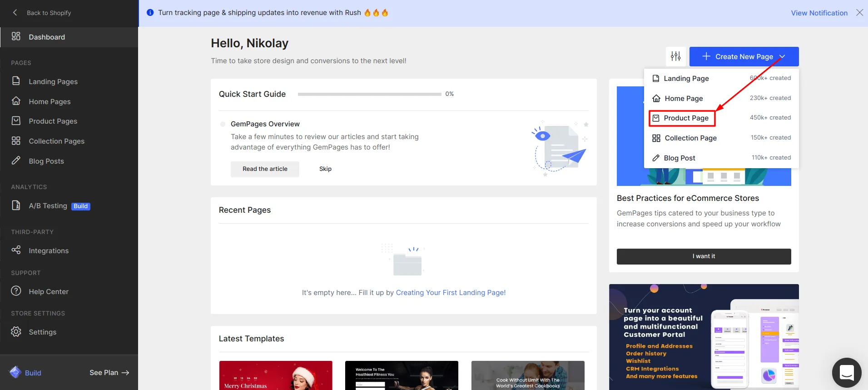The height and width of the screenshot is (390, 868).
Task: Dismiss the notification banner with X
Action: [x=859, y=13]
